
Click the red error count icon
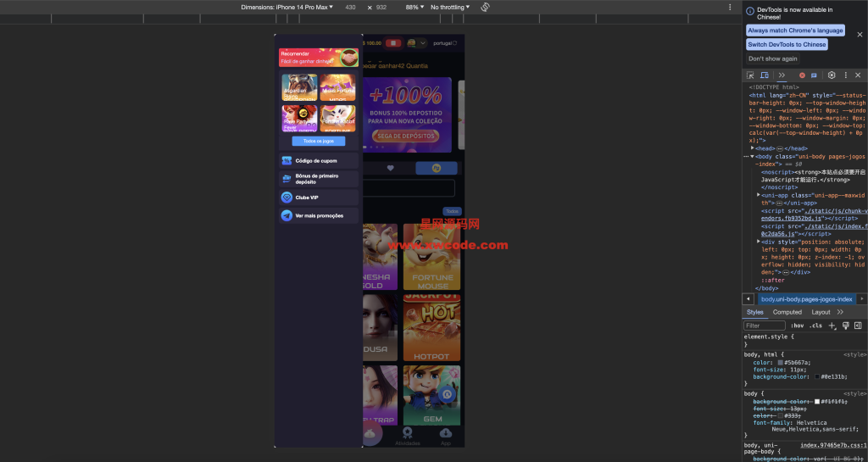click(x=802, y=75)
